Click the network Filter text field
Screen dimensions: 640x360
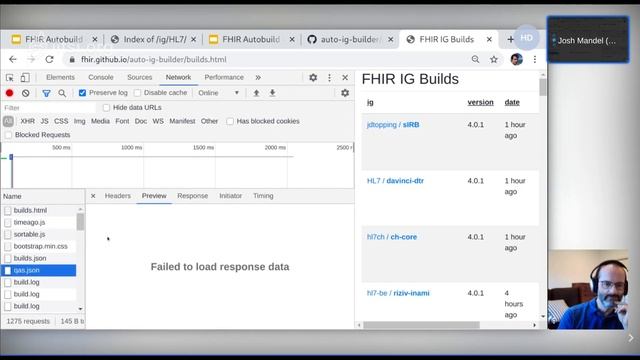coord(49,108)
